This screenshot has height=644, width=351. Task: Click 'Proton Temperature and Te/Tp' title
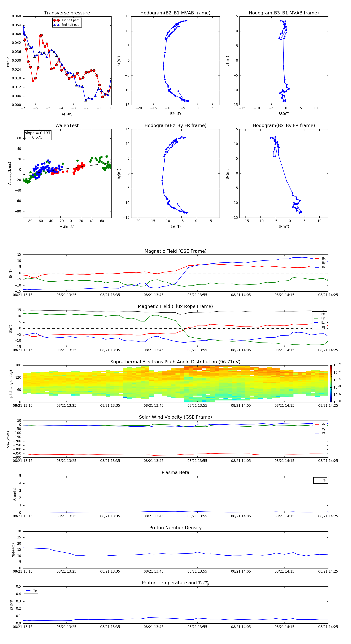tap(175, 583)
